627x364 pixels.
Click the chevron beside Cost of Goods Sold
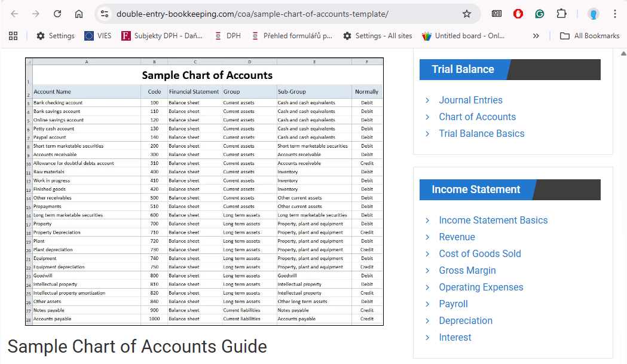tap(427, 254)
